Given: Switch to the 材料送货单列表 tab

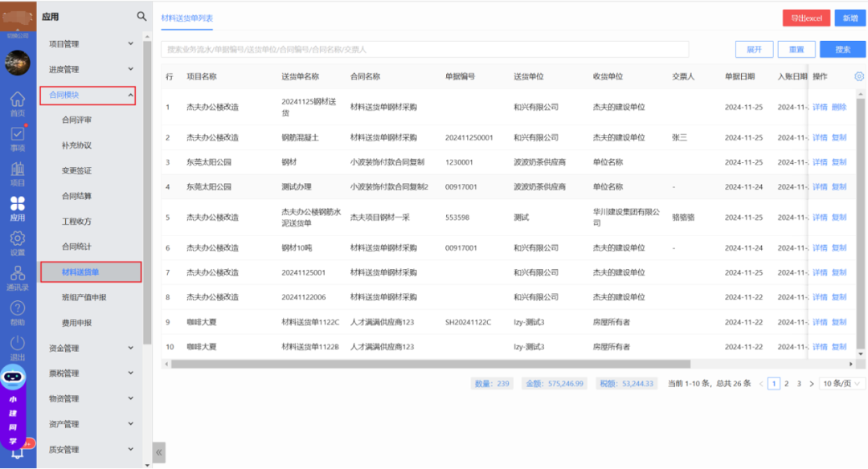Looking at the screenshot, I should click(186, 17).
